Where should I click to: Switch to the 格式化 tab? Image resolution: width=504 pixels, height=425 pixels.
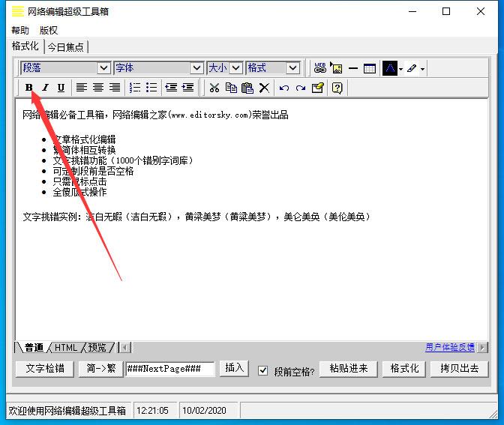[x=25, y=46]
